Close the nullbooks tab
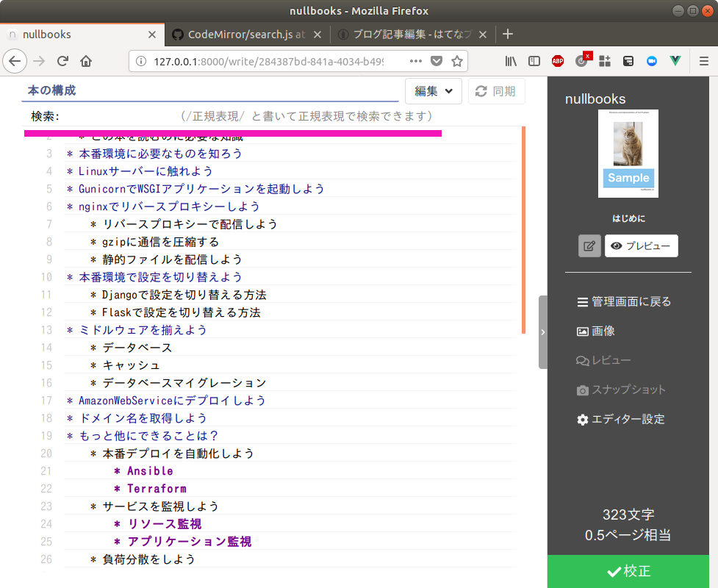Image resolution: width=718 pixels, height=588 pixels. click(152, 35)
